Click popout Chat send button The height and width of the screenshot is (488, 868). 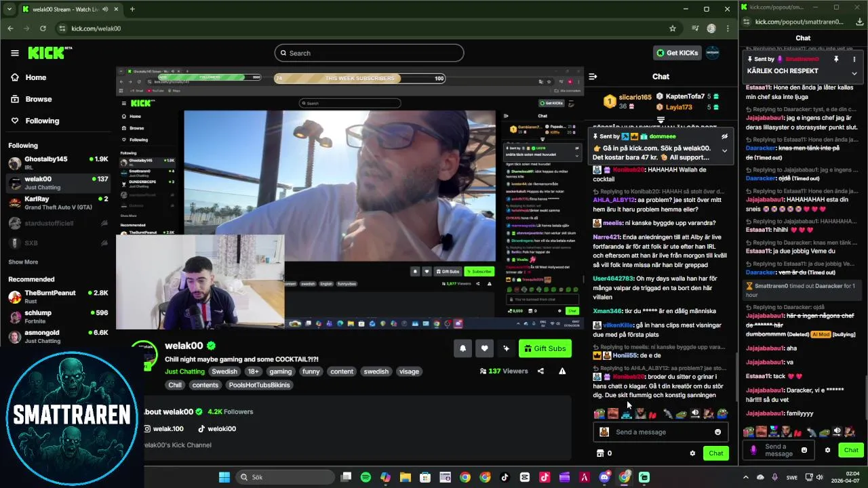pyautogui.click(x=851, y=450)
